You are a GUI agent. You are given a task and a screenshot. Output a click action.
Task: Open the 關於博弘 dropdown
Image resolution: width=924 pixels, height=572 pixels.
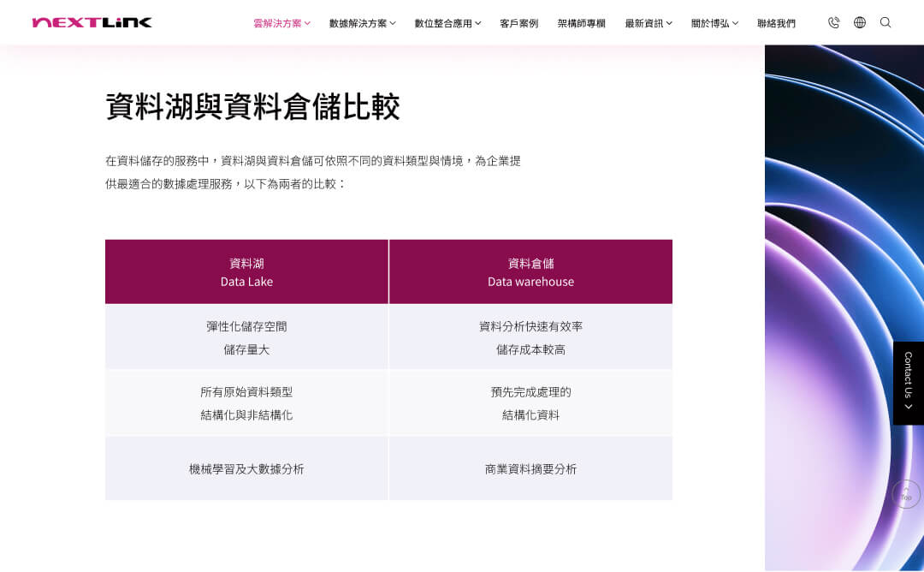pyautogui.click(x=714, y=23)
